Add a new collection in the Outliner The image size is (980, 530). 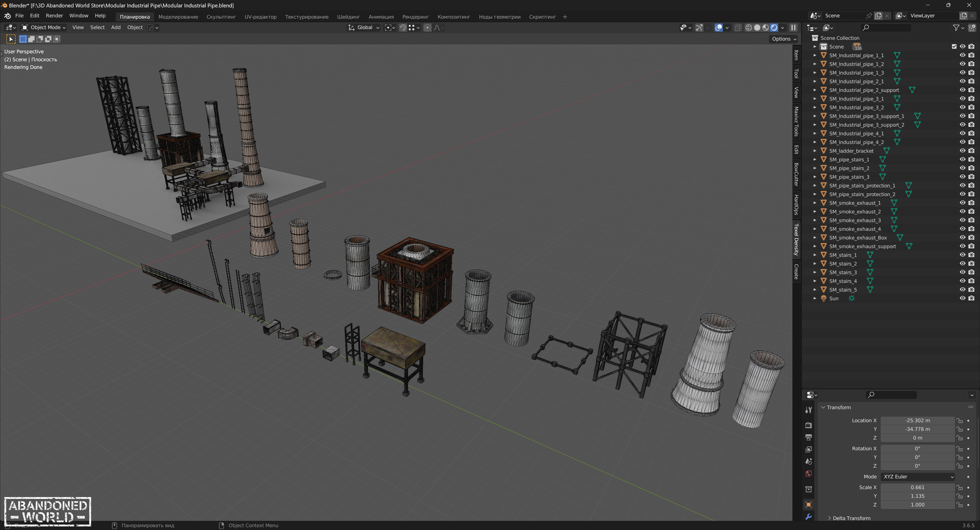coord(972,27)
